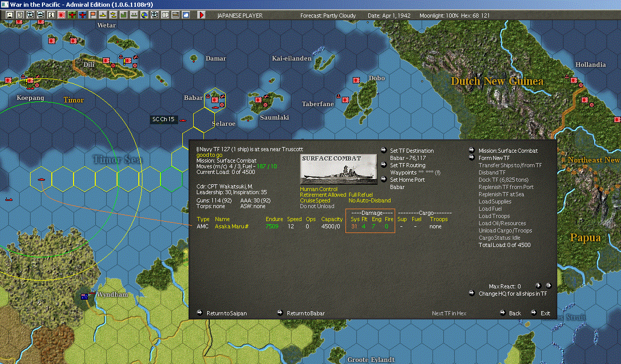
Task: Decrease Max React with the left arrow
Action: [x=538, y=286]
